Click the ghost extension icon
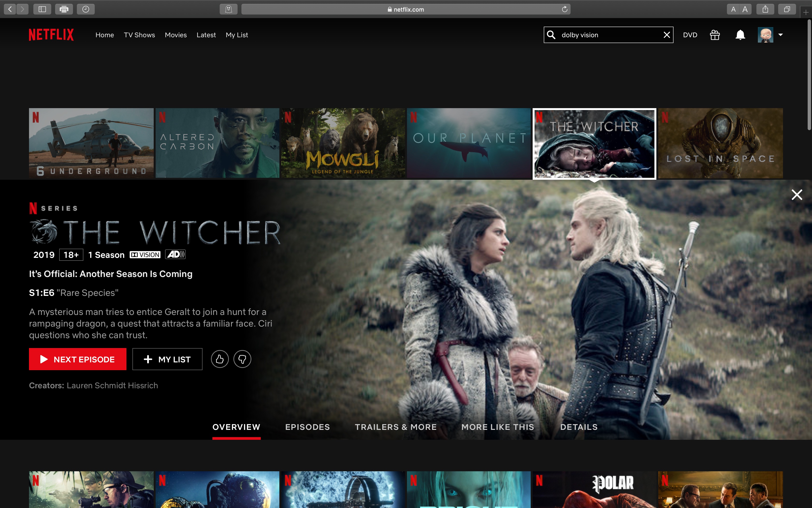The height and width of the screenshot is (508, 812). [x=229, y=9]
